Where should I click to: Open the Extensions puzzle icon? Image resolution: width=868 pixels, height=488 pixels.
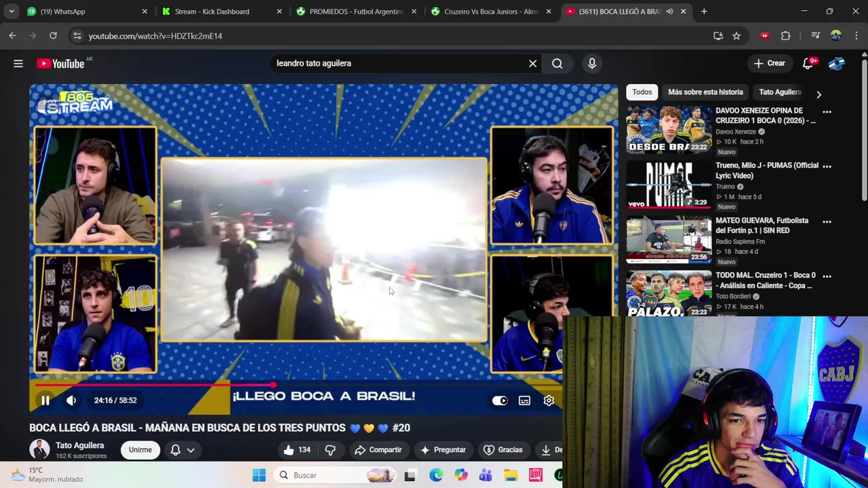[x=786, y=36]
